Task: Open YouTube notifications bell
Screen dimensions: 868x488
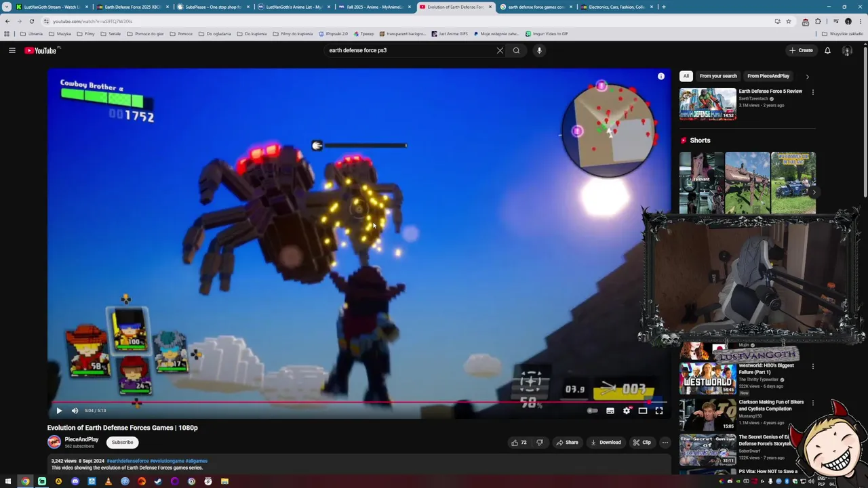Action: point(827,50)
